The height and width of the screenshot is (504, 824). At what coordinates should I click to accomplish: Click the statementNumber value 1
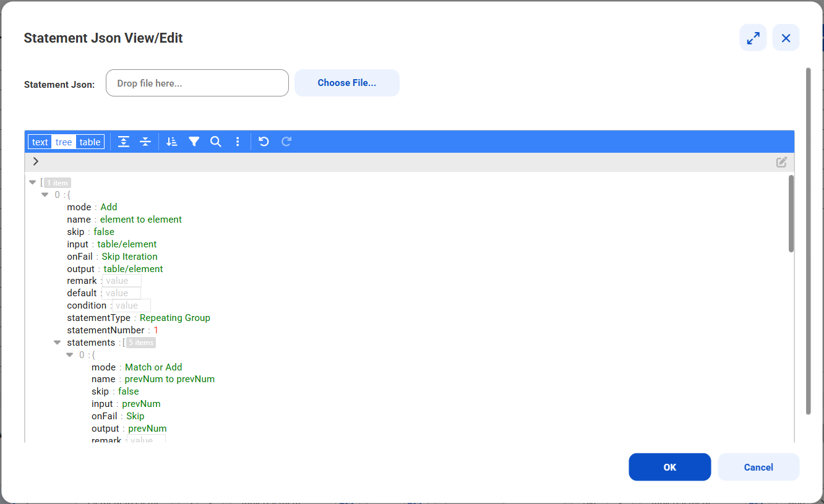tap(157, 330)
